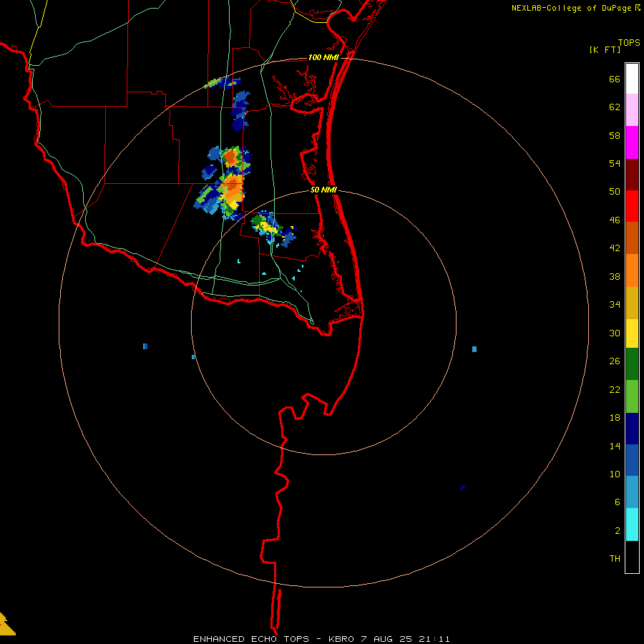Select the bright orange legend swatch
644x644 pixels.
point(632,270)
